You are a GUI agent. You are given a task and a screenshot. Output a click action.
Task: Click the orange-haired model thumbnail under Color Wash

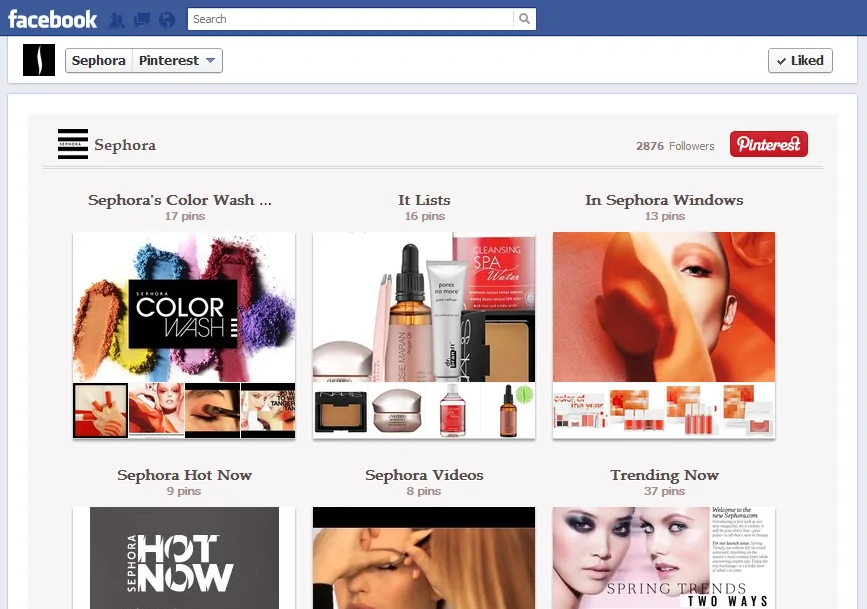(156, 410)
